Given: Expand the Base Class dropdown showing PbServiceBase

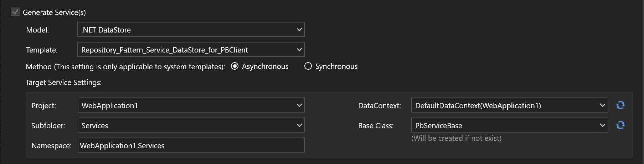Looking at the screenshot, I should pos(509,125).
